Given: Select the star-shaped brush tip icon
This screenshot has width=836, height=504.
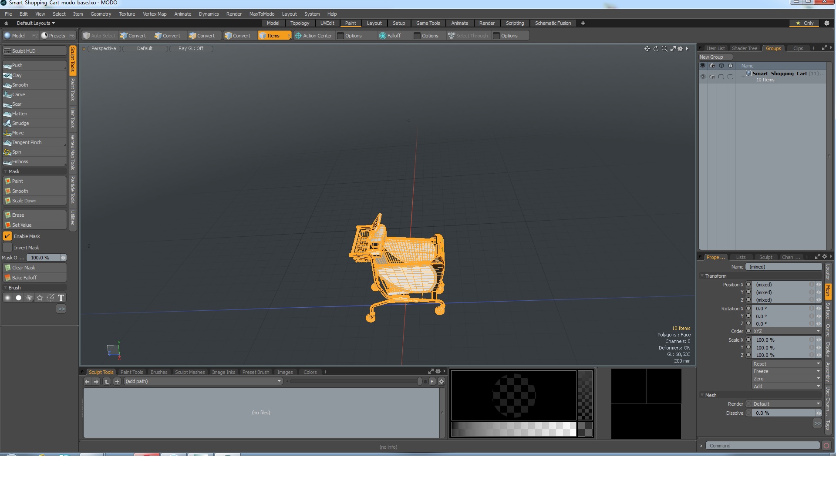Looking at the screenshot, I should [40, 298].
